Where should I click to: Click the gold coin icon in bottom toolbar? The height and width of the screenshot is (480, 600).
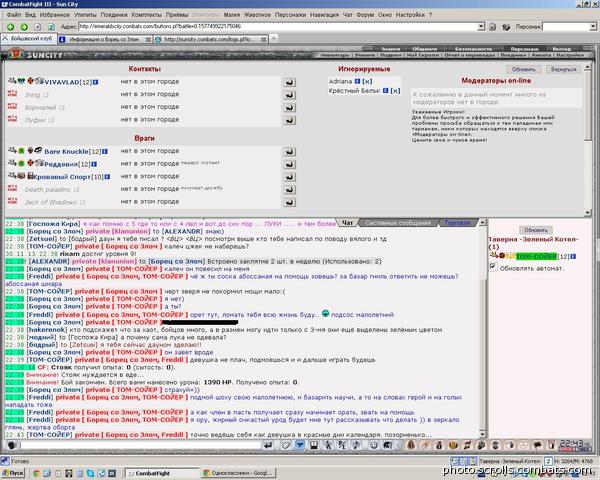point(453,445)
